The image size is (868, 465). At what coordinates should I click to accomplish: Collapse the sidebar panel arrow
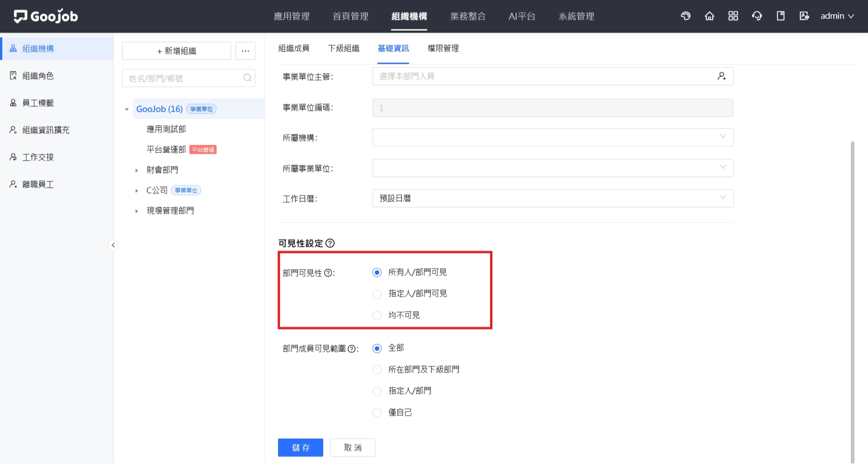point(113,245)
